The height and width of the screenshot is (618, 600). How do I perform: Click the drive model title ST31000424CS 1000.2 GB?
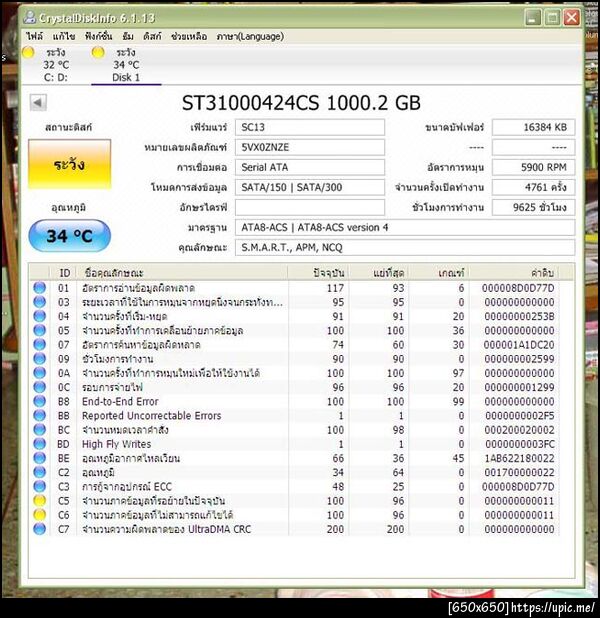point(301,103)
